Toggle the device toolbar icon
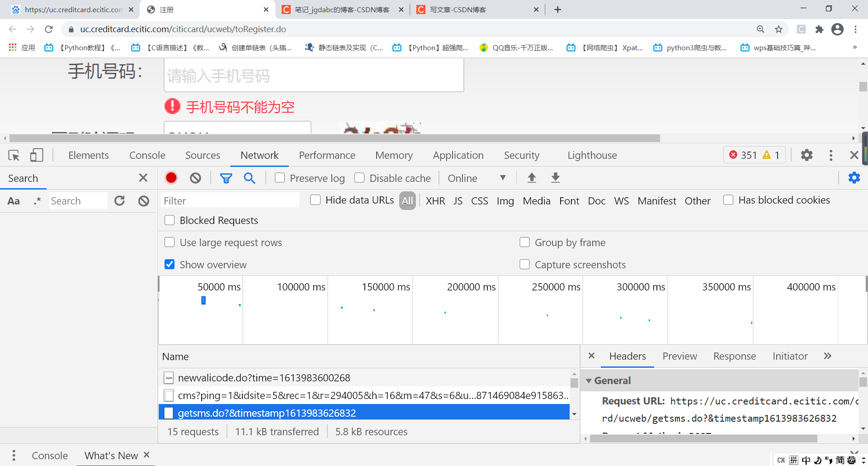 pyautogui.click(x=37, y=155)
